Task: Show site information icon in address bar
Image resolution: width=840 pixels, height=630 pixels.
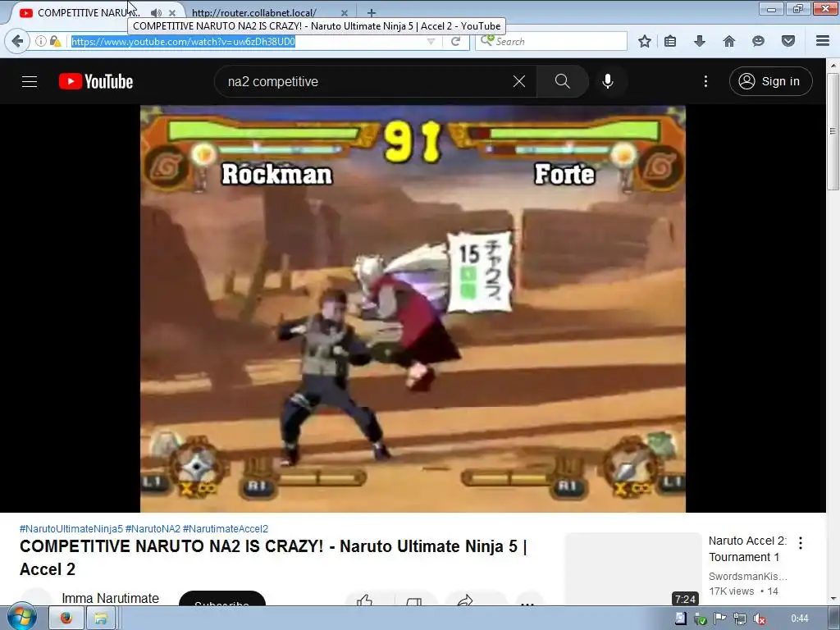Action: (41, 41)
